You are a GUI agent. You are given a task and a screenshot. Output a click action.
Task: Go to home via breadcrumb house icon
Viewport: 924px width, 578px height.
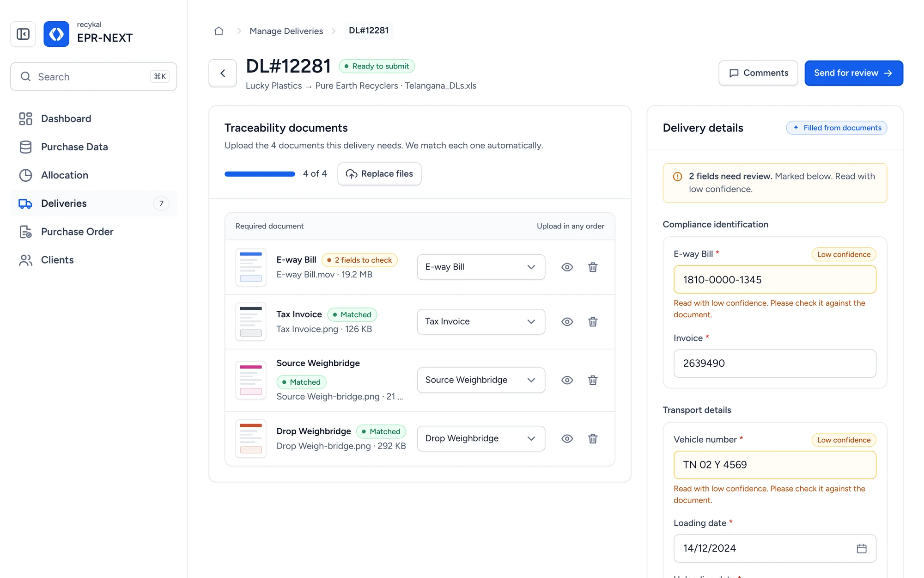pos(219,31)
